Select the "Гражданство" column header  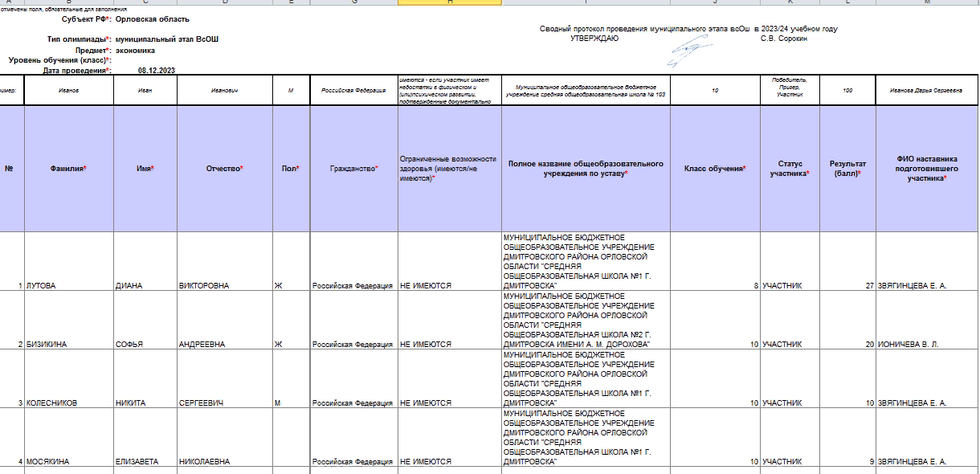point(353,169)
